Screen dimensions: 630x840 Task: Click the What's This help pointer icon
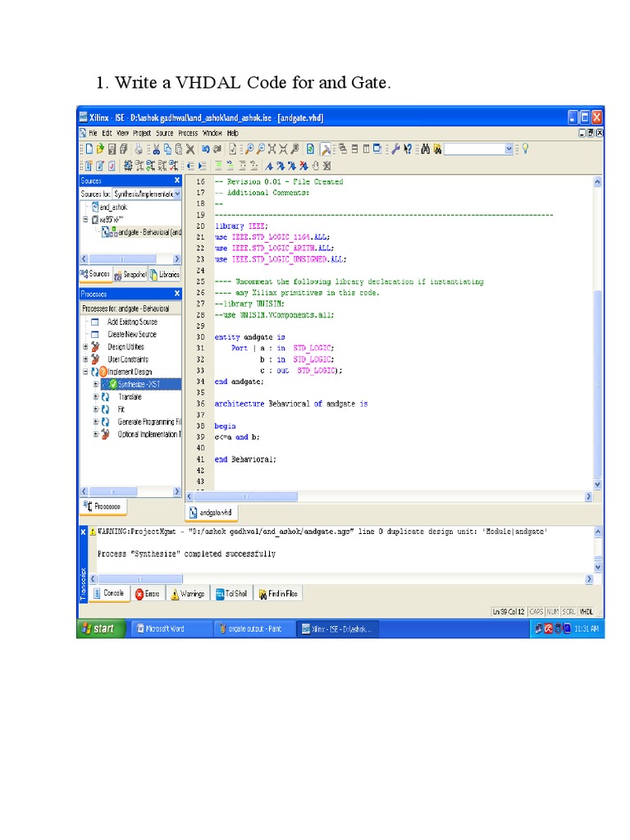point(408,149)
